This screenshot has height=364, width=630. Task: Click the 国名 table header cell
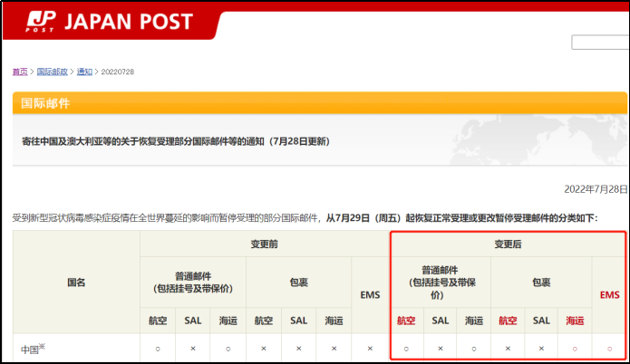(76, 283)
